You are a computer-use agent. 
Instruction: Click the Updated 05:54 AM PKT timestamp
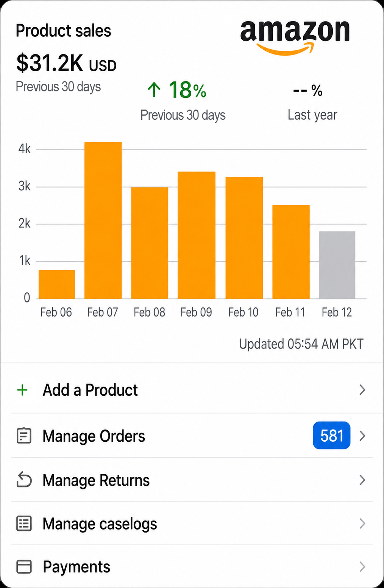tap(301, 344)
